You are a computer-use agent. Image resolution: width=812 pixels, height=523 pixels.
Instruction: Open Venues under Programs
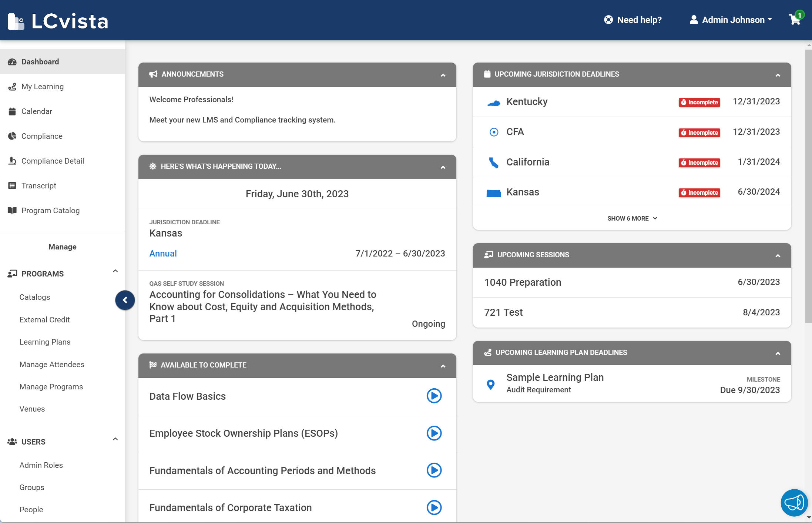tap(32, 409)
